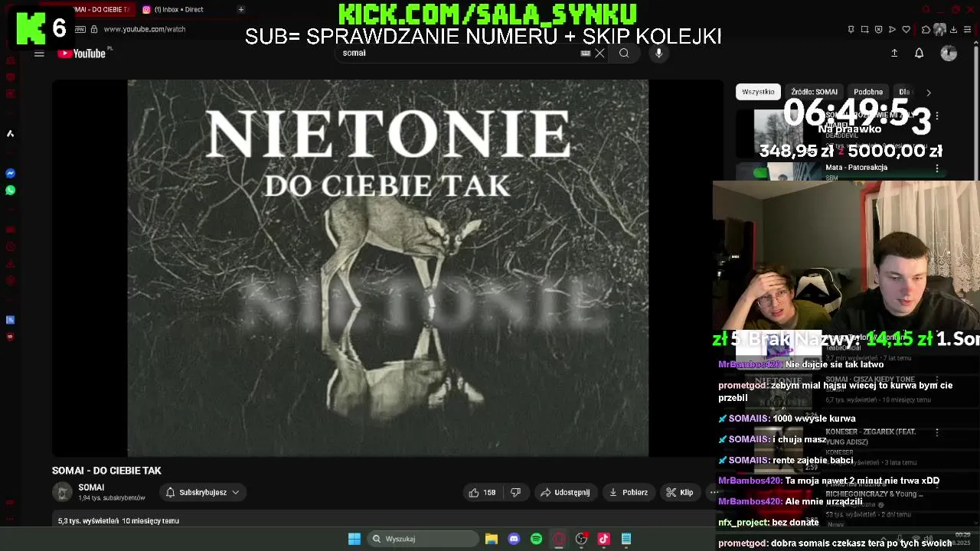Screen dimensions: 980x551
Task: Open Spotify from taskbar
Action: click(536, 539)
